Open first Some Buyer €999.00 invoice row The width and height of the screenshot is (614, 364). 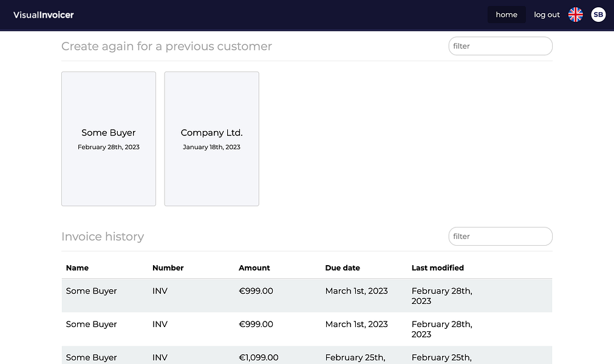coord(307,295)
